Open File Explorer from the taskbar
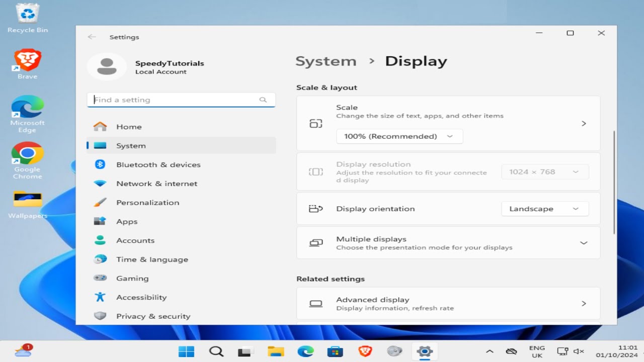Image resolution: width=644 pixels, height=362 pixels. (x=276, y=351)
